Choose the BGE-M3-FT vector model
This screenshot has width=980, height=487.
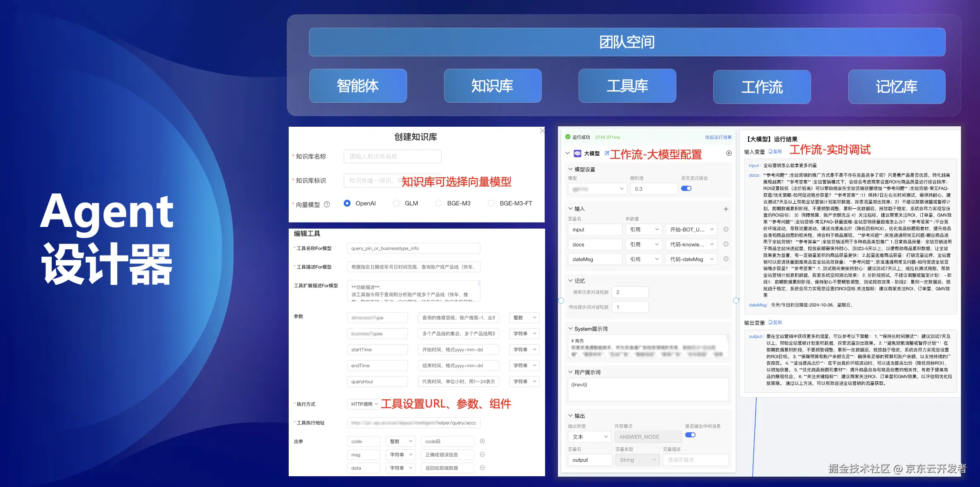pyautogui.click(x=491, y=203)
